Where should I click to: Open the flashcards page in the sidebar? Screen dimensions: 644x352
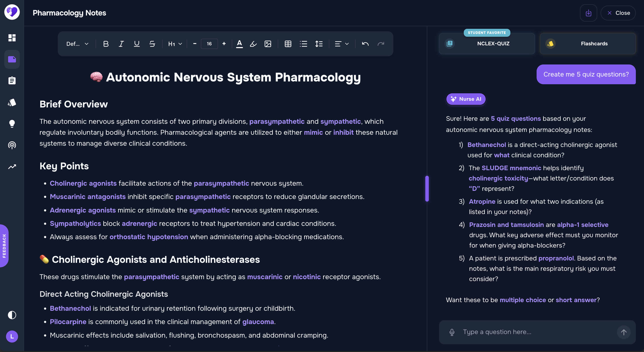point(12,102)
